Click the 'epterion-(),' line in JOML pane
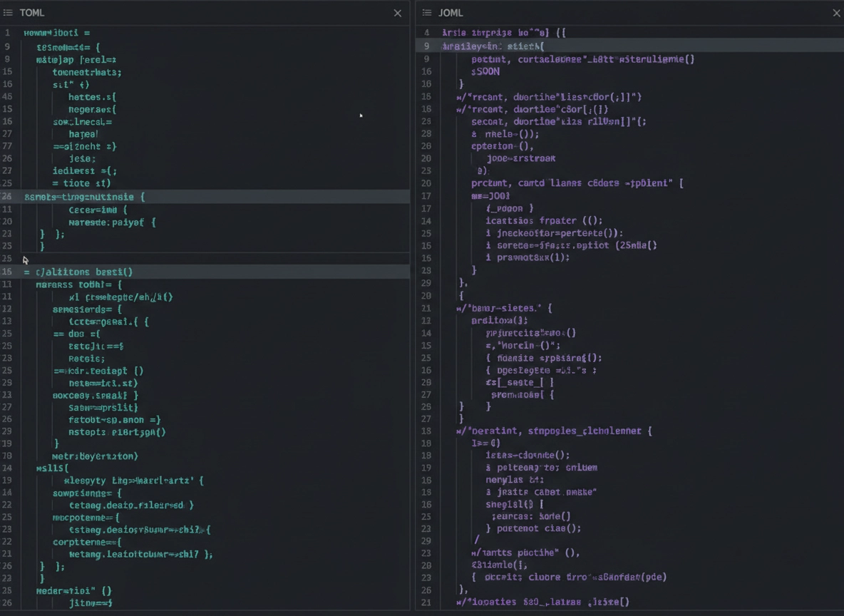 (503, 146)
